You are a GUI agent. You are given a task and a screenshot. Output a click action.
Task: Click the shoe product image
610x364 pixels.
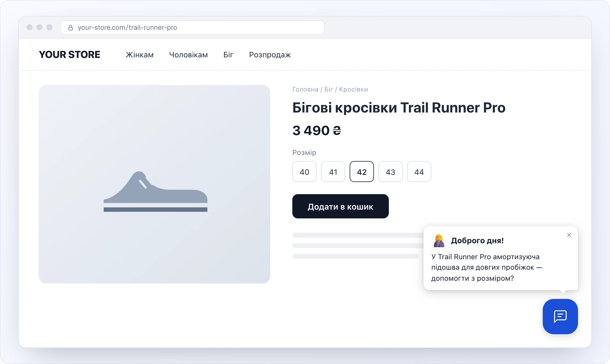tap(154, 184)
